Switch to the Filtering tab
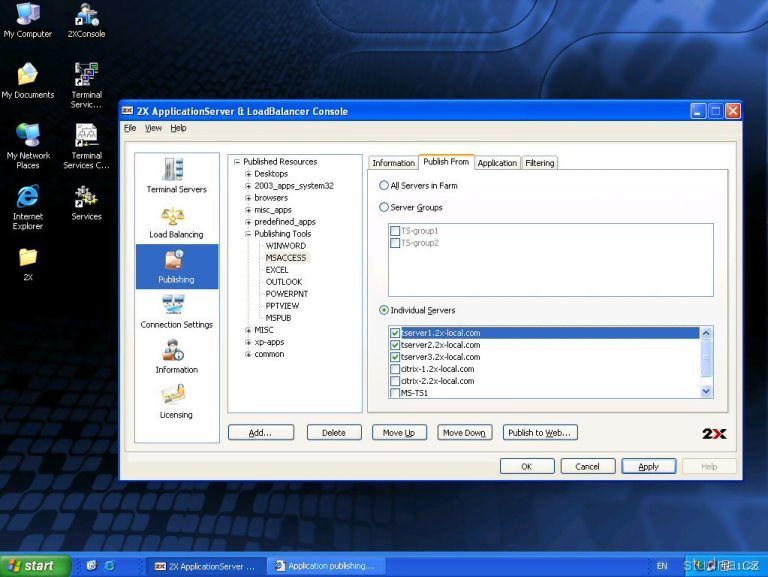 539,163
